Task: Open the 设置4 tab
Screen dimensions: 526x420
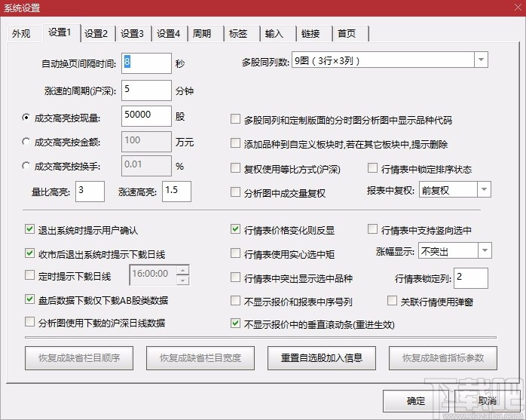Action: coord(169,34)
